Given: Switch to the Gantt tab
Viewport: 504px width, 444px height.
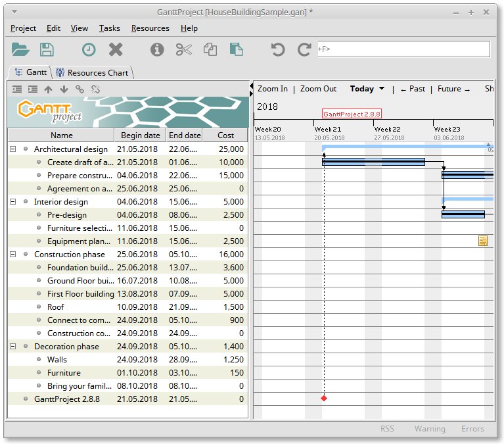Looking at the screenshot, I should pyautogui.click(x=31, y=72).
